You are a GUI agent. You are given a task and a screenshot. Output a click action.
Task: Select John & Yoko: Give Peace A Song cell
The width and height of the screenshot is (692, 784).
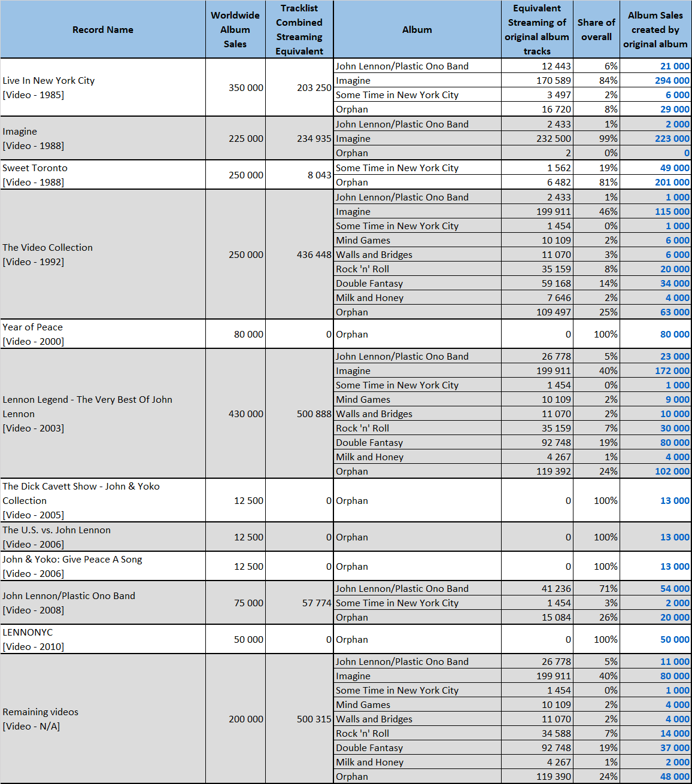point(103,566)
